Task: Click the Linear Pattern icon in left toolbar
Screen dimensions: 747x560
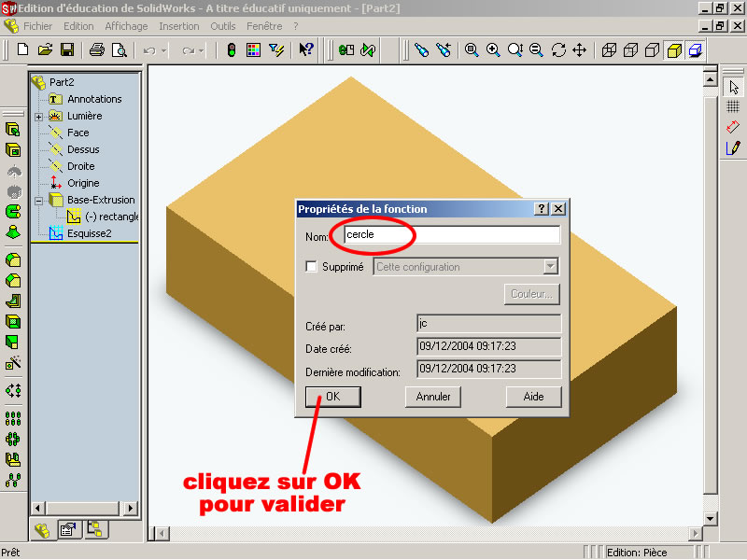Action: point(13,418)
